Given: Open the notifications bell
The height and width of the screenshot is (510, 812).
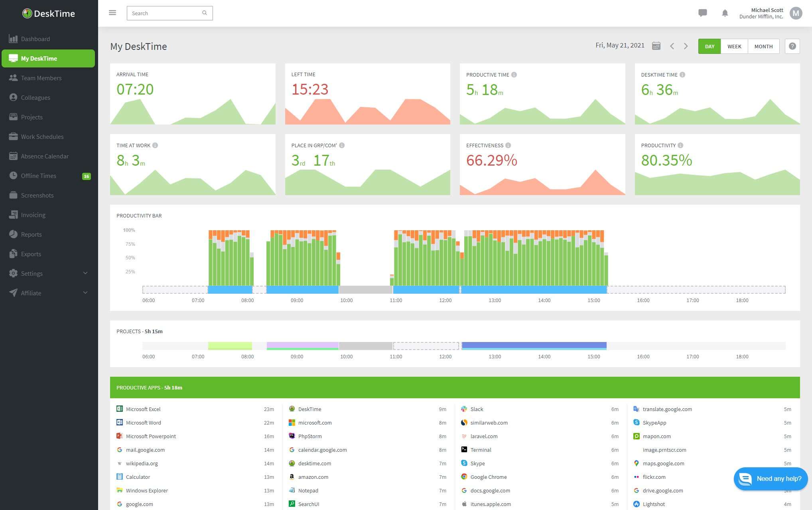Looking at the screenshot, I should coord(725,13).
